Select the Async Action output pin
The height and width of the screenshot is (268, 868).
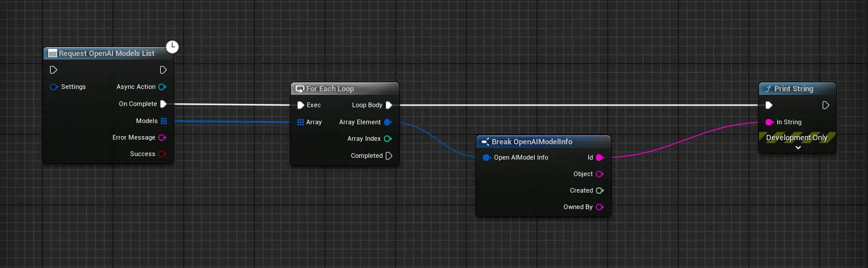[x=163, y=87]
